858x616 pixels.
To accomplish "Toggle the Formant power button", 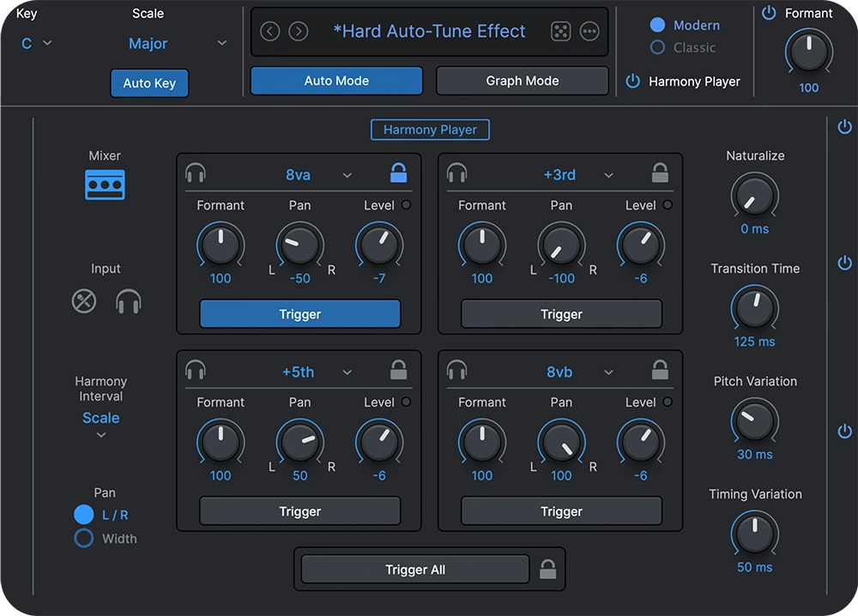I will [769, 14].
